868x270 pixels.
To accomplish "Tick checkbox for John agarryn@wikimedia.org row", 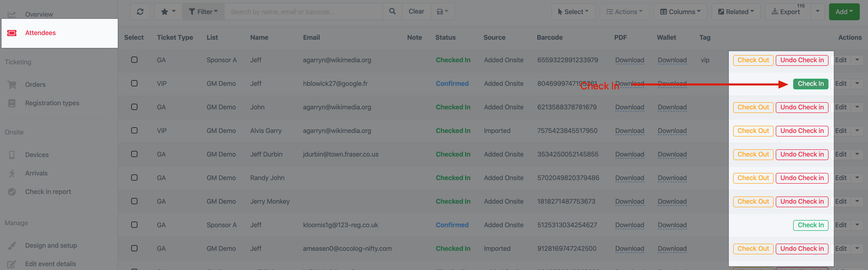I will pyautogui.click(x=134, y=107).
